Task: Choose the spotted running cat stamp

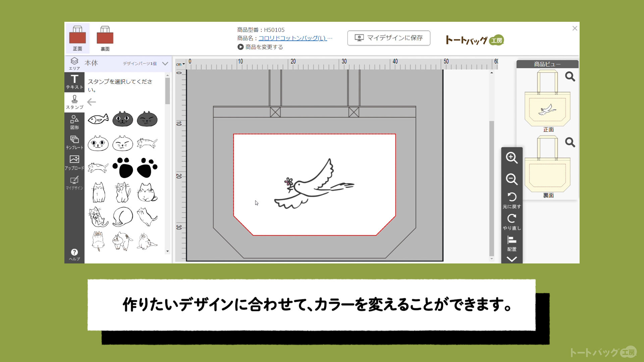Action: pos(98,168)
